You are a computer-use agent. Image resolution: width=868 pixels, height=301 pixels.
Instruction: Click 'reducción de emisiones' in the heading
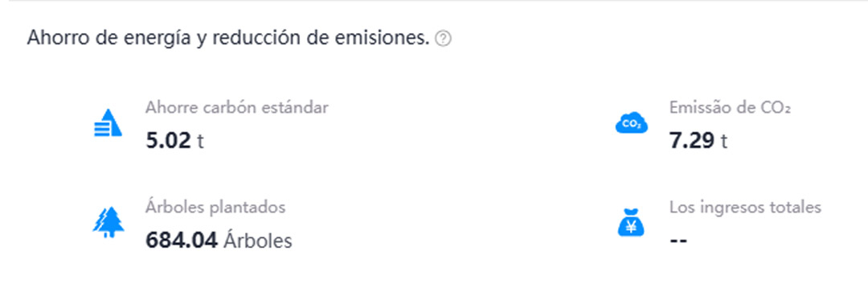[x=321, y=39]
